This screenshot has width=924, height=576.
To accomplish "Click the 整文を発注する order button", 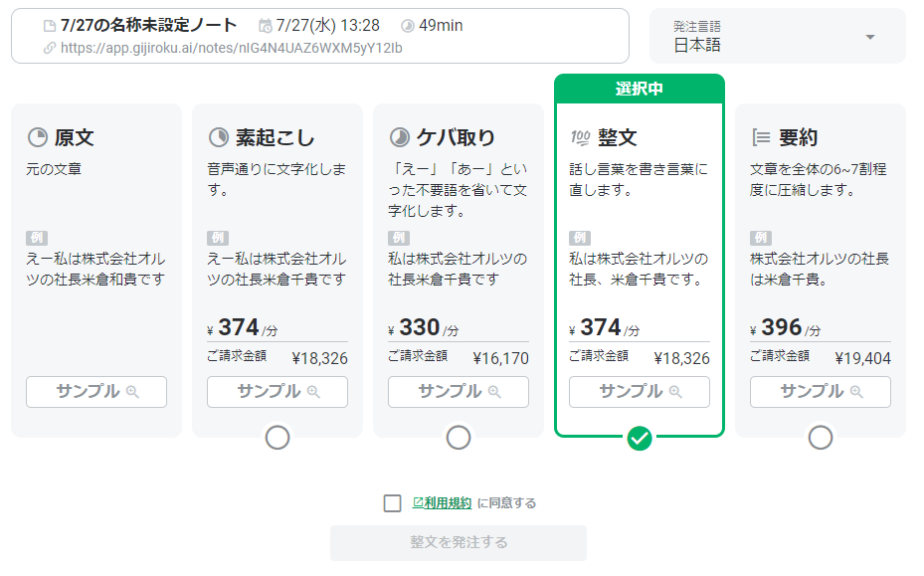I will (x=459, y=542).
